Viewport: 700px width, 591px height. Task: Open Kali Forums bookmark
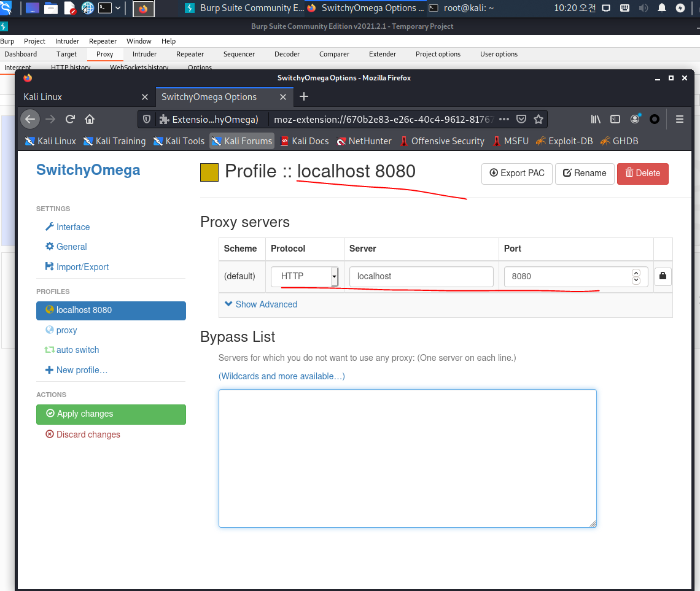click(x=242, y=141)
